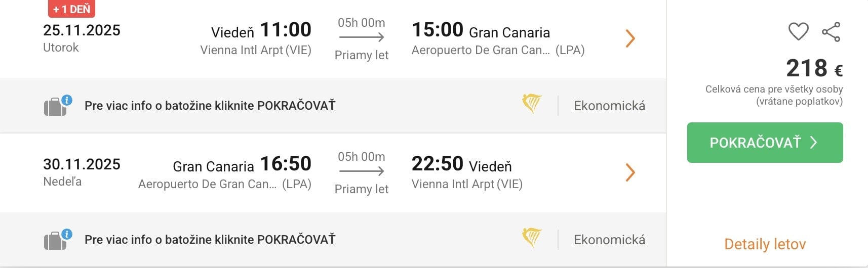The width and height of the screenshot is (868, 268).
Task: Click the share icon
Action: point(831,32)
